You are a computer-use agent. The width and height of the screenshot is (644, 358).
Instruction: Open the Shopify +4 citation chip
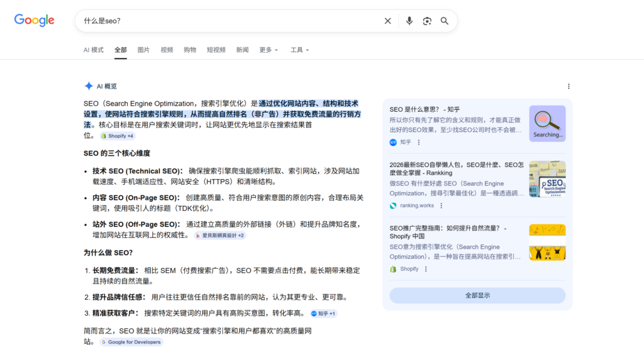pyautogui.click(x=118, y=136)
